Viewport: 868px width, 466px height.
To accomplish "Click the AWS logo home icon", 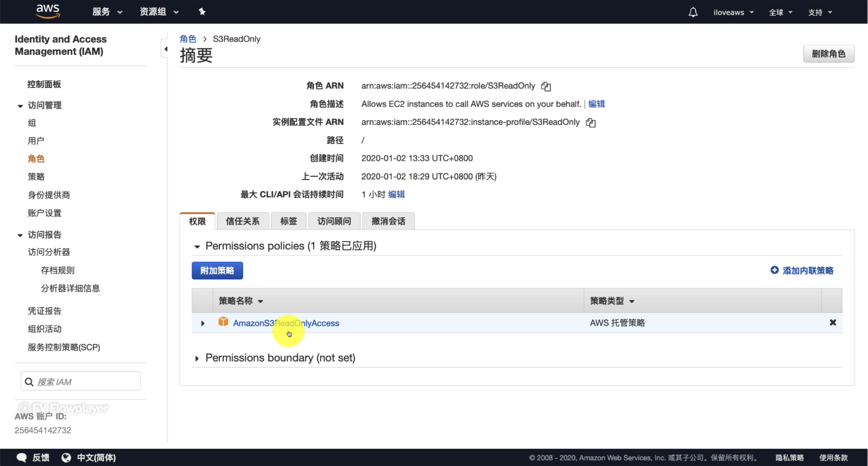I will [48, 11].
